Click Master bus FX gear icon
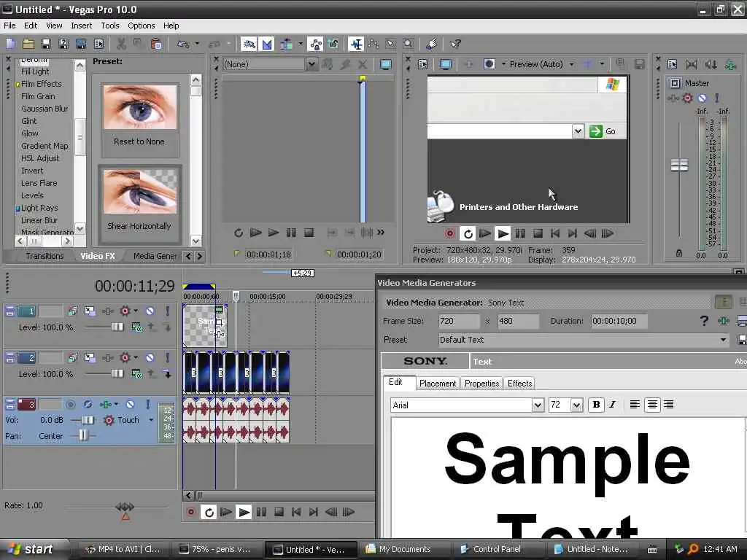Viewport: 747px width, 560px height. 687,98
